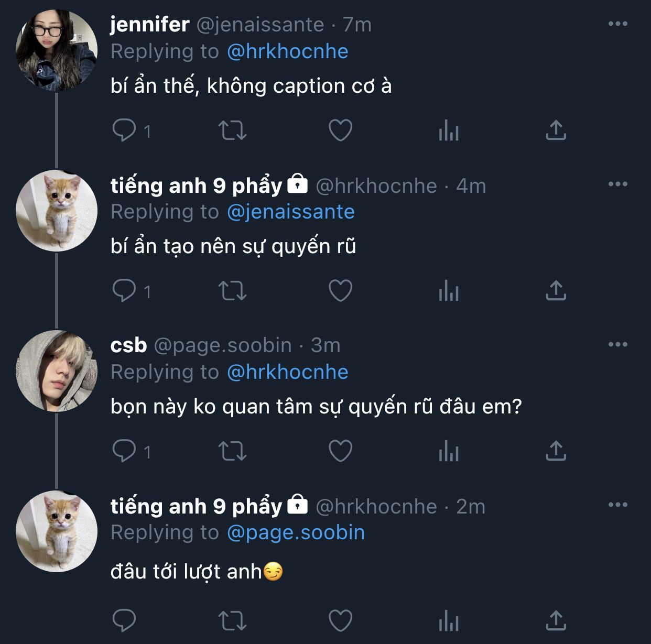View analytics for jennifer's tweet
651x644 pixels.
(449, 130)
